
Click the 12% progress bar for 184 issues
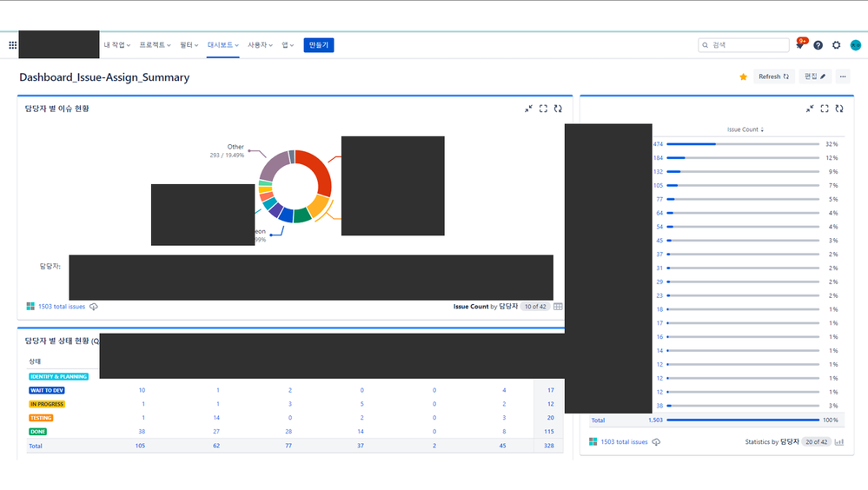point(742,158)
